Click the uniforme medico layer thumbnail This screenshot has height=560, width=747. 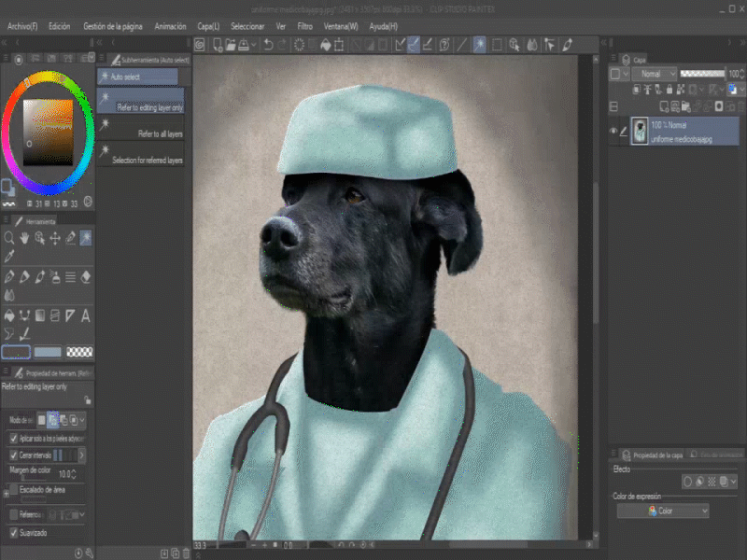640,132
